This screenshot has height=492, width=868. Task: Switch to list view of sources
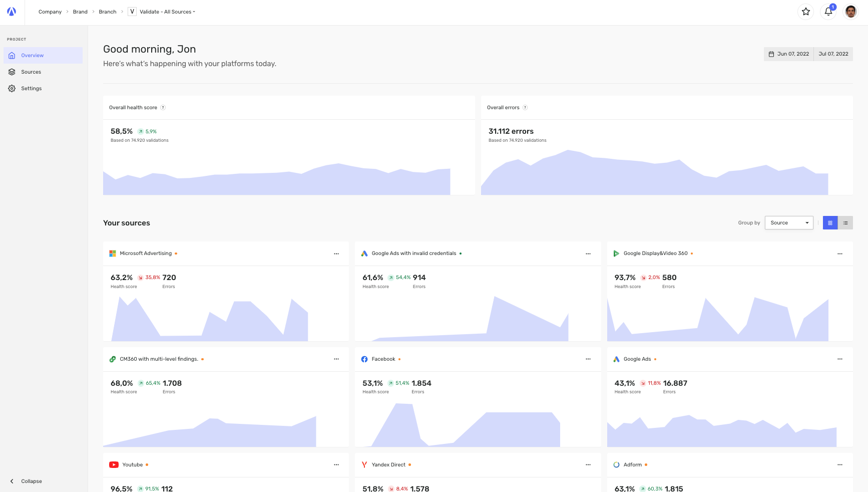(x=845, y=223)
